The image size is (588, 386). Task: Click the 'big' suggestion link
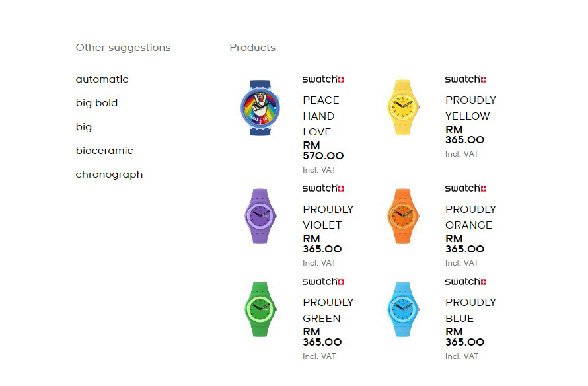(x=84, y=127)
